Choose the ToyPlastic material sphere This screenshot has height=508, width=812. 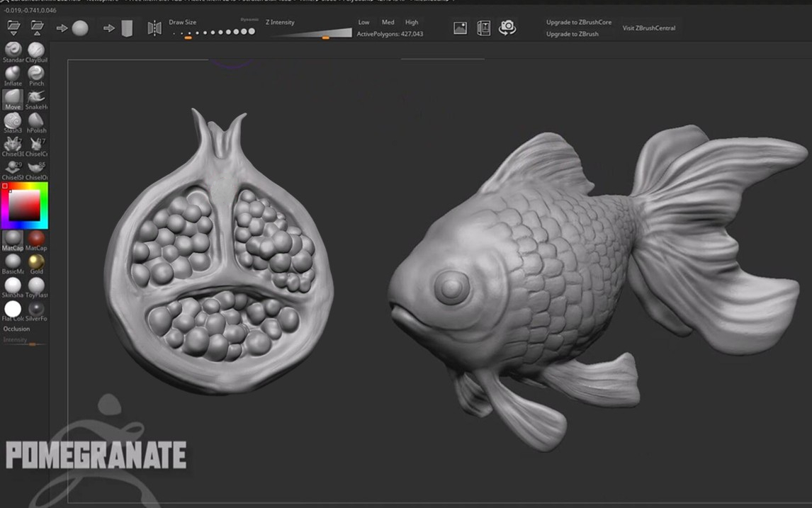[x=35, y=287]
